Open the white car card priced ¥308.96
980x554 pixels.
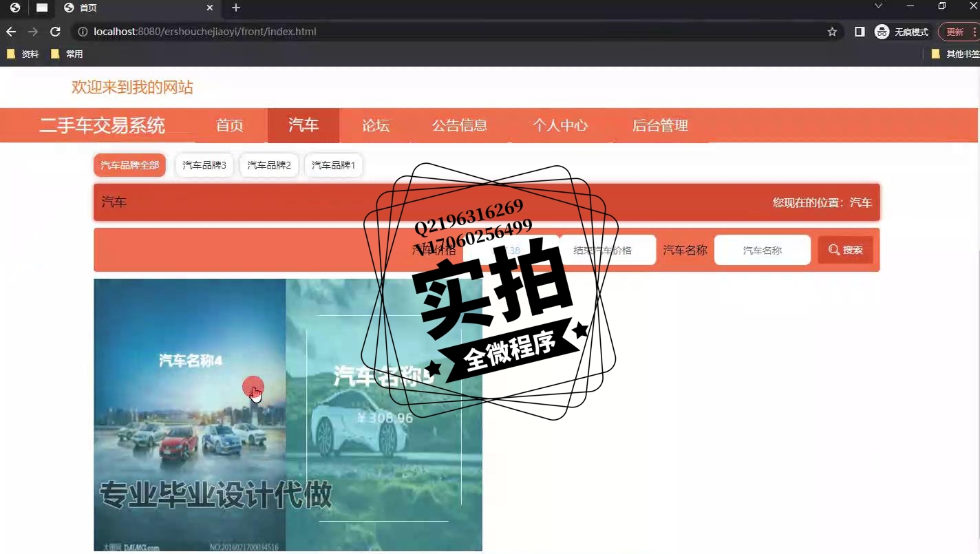click(384, 414)
